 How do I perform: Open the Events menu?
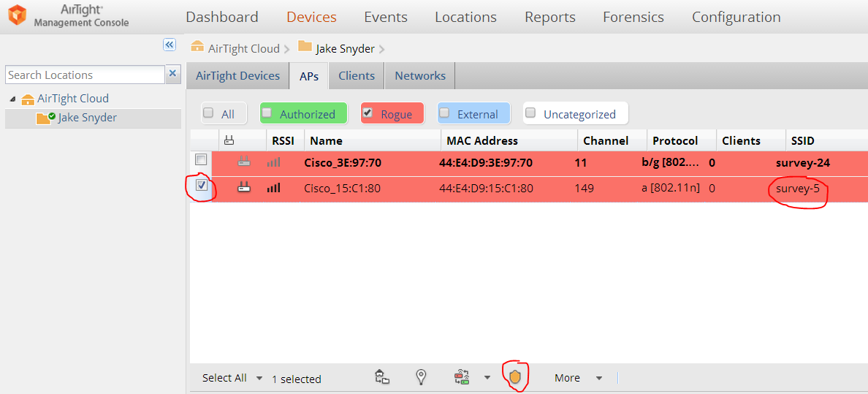pos(386,17)
